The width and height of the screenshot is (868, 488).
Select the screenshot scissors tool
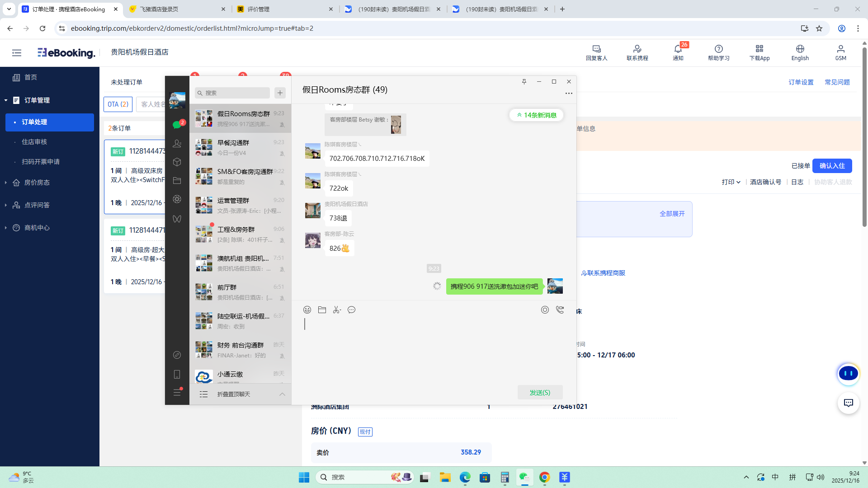point(337,310)
